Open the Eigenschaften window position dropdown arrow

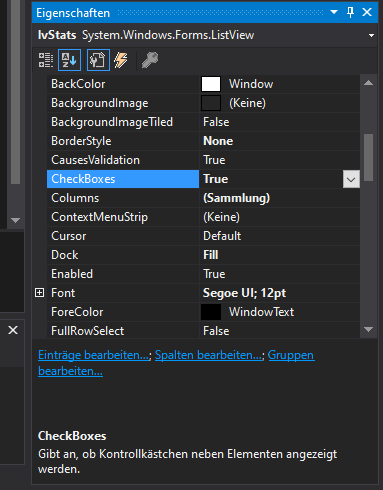[x=334, y=12]
